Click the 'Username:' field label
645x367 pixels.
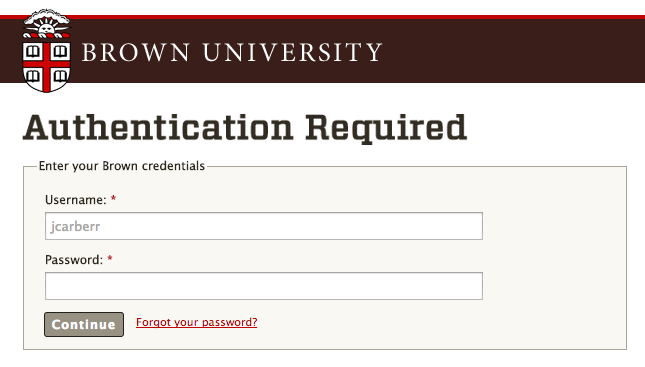click(76, 200)
